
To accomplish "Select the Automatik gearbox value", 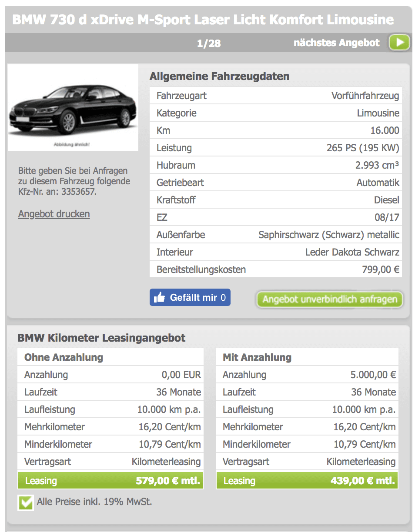I will tap(378, 183).
